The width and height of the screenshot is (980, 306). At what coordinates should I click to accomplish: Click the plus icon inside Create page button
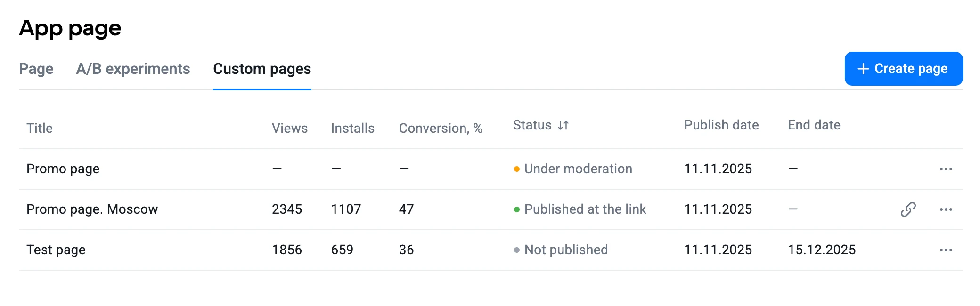(863, 68)
